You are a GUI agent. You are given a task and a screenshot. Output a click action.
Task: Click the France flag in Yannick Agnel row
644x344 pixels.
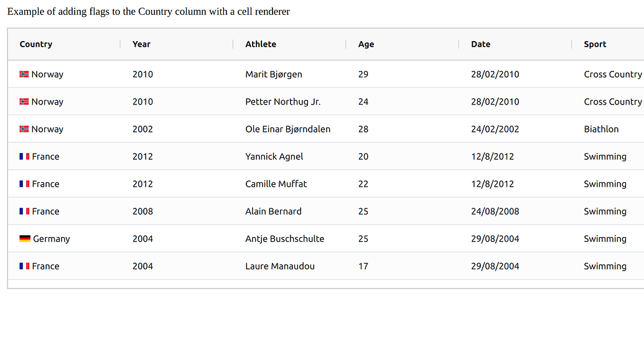(x=24, y=156)
